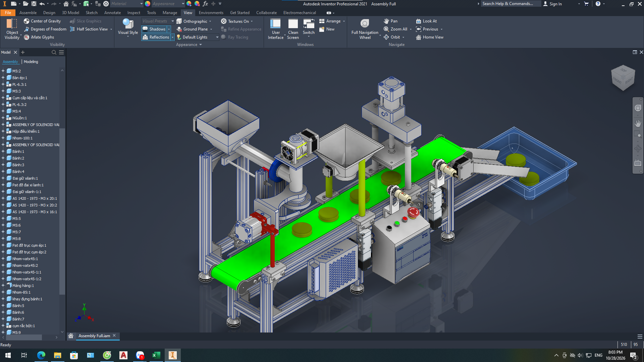Click the New window button
This screenshot has height=362, width=644.
(327, 29)
